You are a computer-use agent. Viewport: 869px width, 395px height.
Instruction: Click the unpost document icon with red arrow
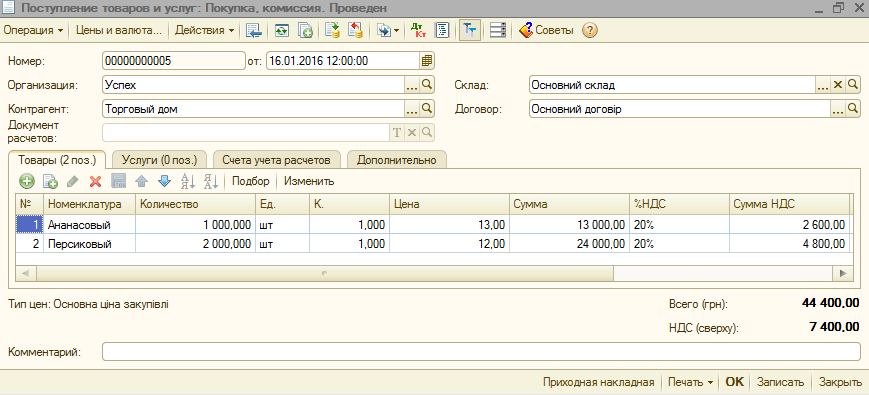tap(355, 30)
